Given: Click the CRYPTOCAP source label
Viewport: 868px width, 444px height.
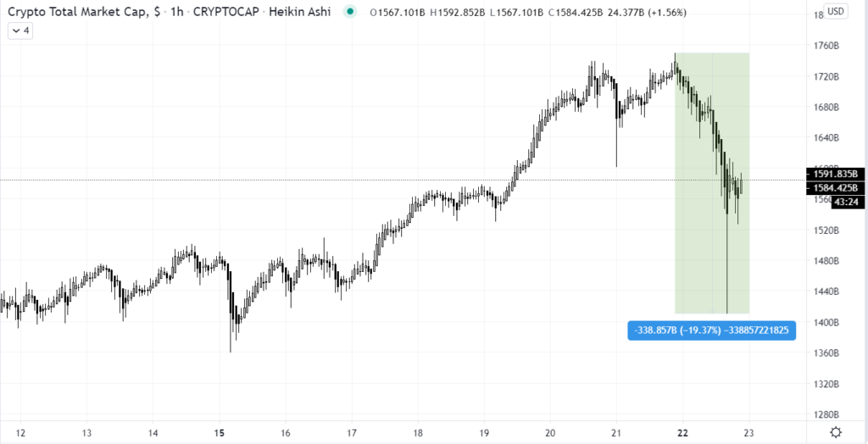Looking at the screenshot, I should click(x=225, y=12).
